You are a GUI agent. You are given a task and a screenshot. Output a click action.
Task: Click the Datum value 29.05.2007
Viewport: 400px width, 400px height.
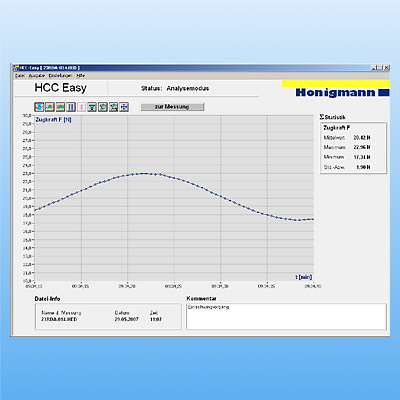126,319
